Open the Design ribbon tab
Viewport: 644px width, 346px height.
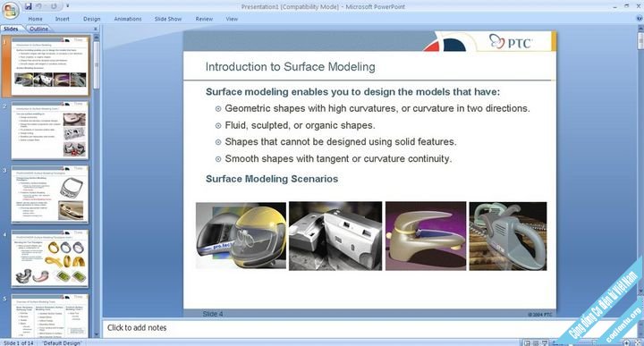click(x=91, y=19)
